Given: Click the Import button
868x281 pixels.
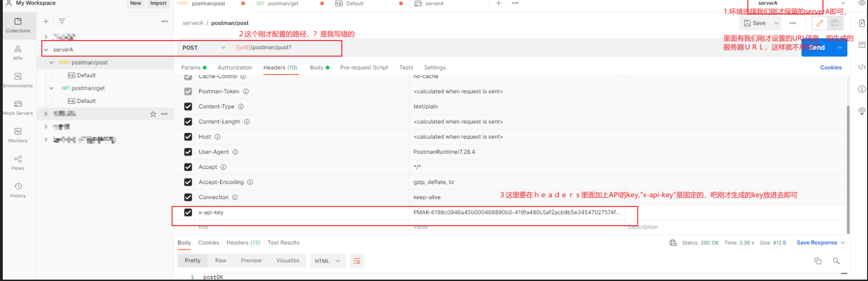Looking at the screenshot, I should pyautogui.click(x=158, y=3).
